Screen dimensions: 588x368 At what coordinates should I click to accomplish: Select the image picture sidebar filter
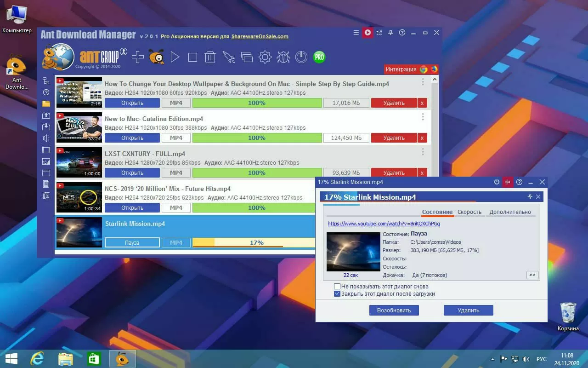(46, 161)
